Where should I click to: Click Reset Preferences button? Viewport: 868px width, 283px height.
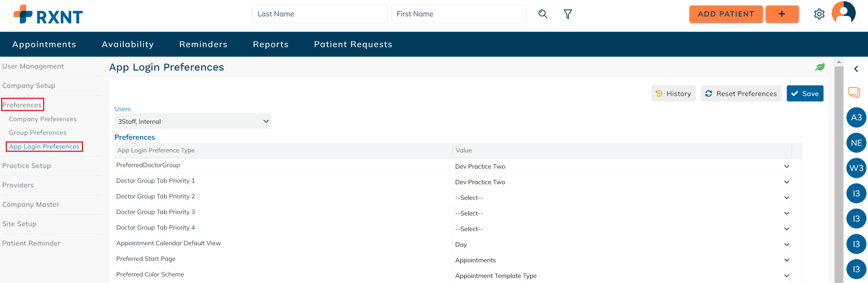[x=741, y=94]
